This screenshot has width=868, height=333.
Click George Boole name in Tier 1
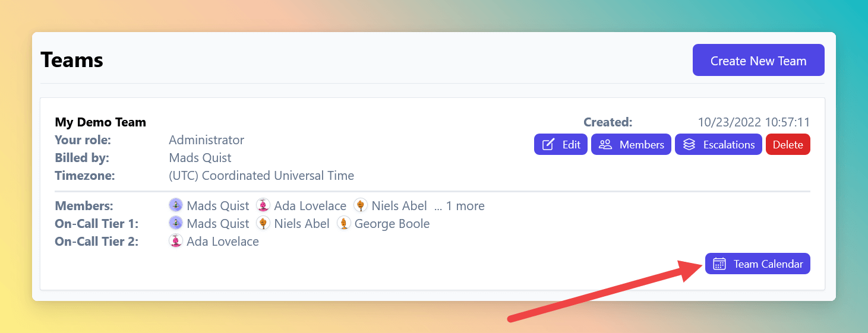(x=392, y=224)
